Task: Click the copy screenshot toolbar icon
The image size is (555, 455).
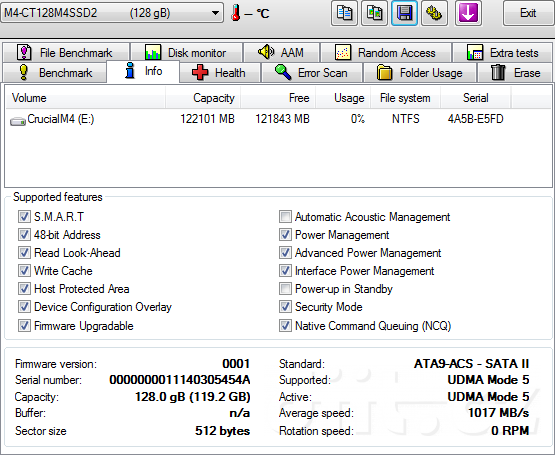Action: coord(374,13)
